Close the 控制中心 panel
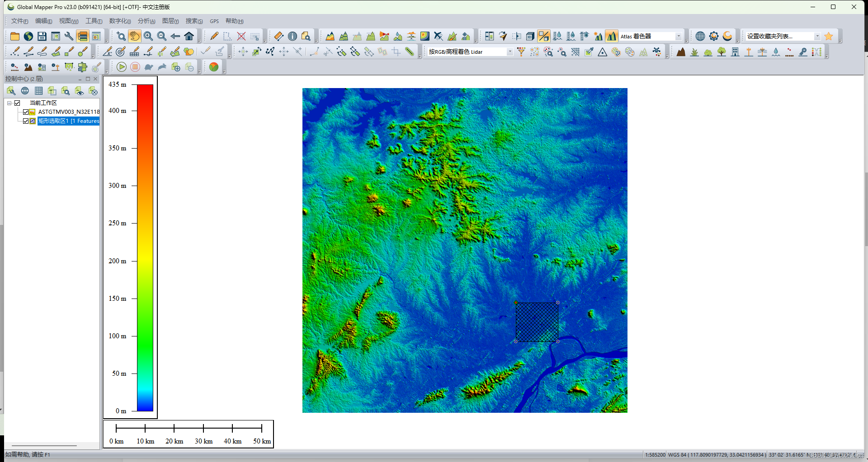 pos(95,79)
